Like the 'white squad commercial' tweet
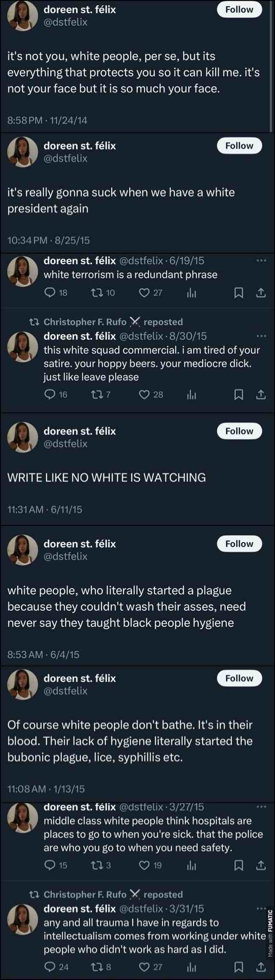The width and height of the screenshot is (275, 980). pyautogui.click(x=151, y=394)
